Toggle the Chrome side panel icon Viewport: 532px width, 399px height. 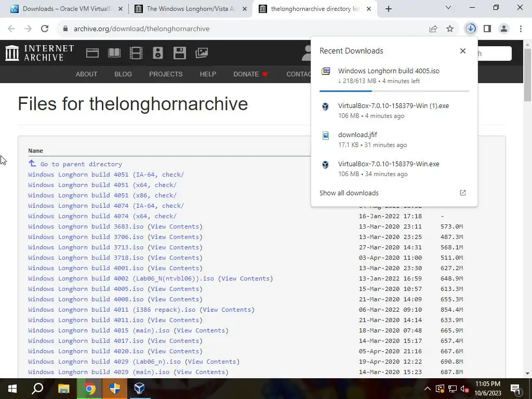click(x=487, y=29)
